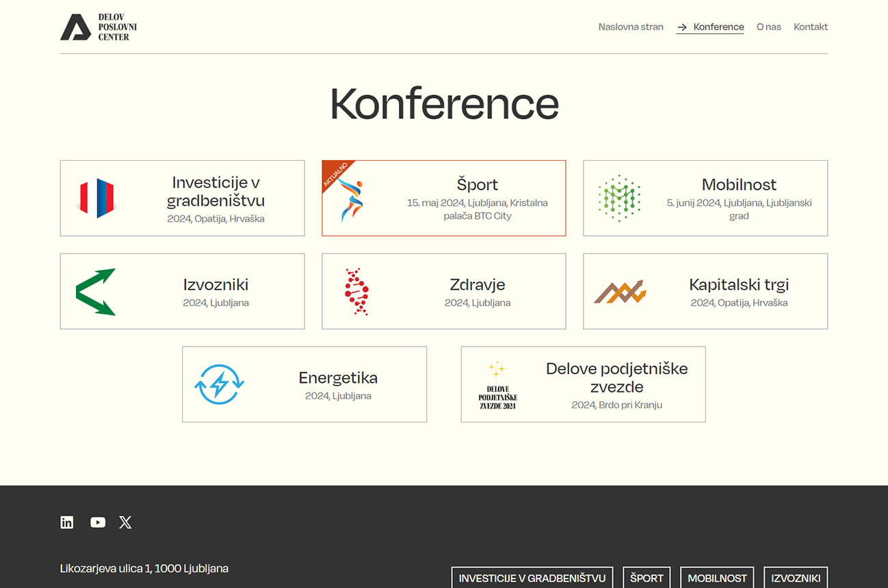888x588 pixels.
Task: Click the green dotted Mobilnost logo
Action: [x=619, y=198]
